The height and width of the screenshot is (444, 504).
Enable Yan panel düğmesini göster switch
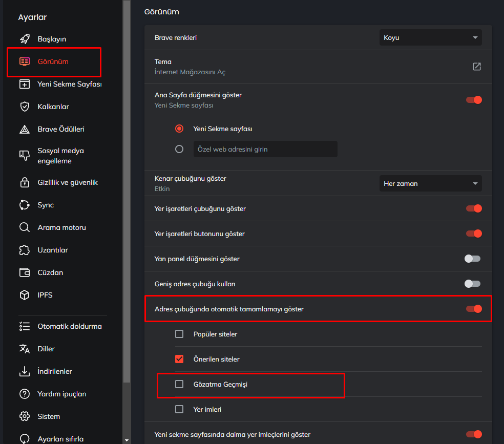(472, 259)
